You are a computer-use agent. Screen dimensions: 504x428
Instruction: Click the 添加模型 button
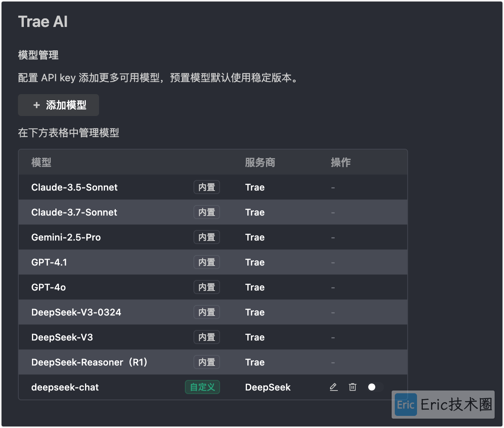tap(59, 105)
